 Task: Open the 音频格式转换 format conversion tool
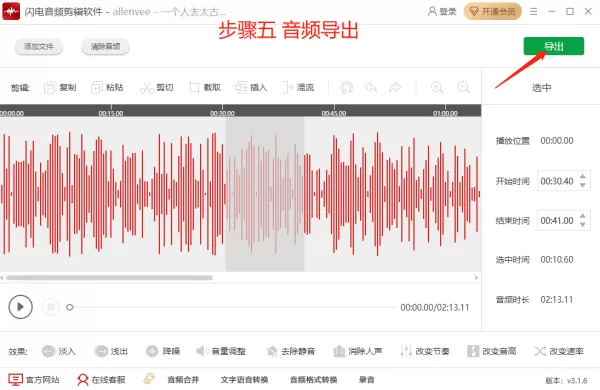click(313, 380)
